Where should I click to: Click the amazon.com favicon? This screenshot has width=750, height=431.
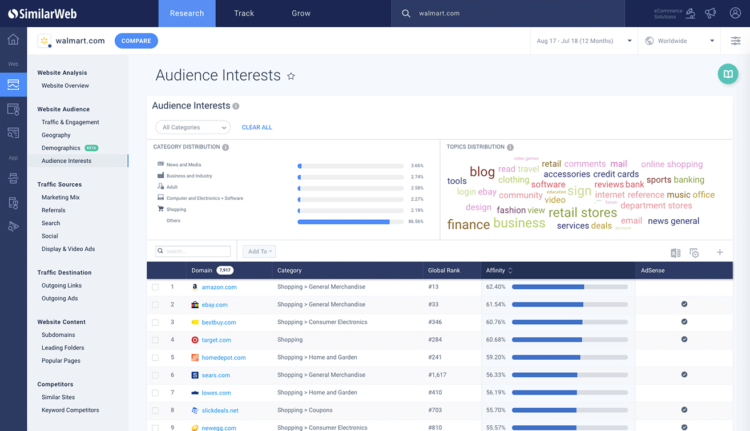pos(195,287)
